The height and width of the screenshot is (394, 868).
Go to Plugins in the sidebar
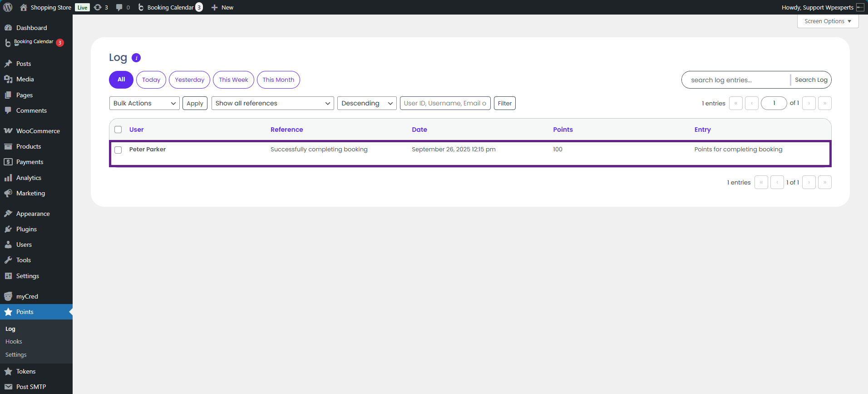click(26, 229)
